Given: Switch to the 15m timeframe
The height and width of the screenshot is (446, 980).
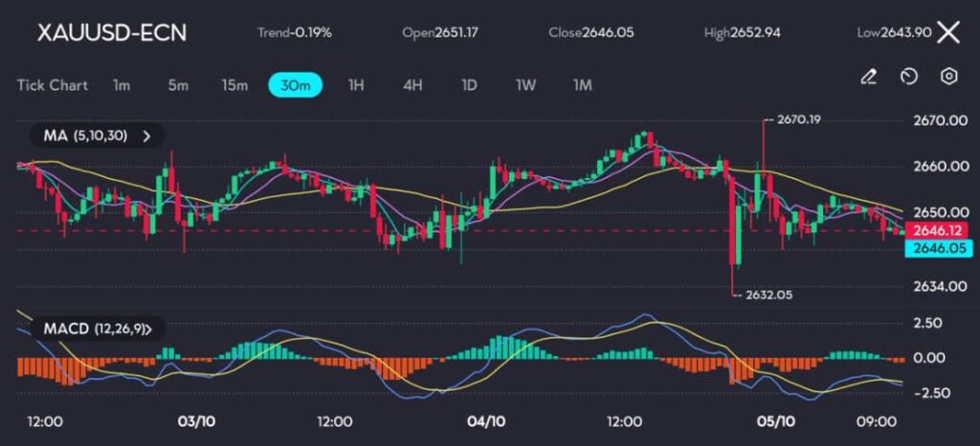Looking at the screenshot, I should coord(234,85).
